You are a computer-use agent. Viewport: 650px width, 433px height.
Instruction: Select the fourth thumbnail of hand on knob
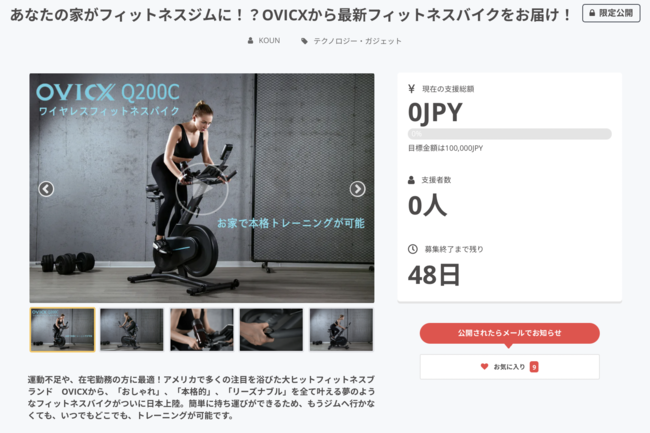(x=271, y=330)
